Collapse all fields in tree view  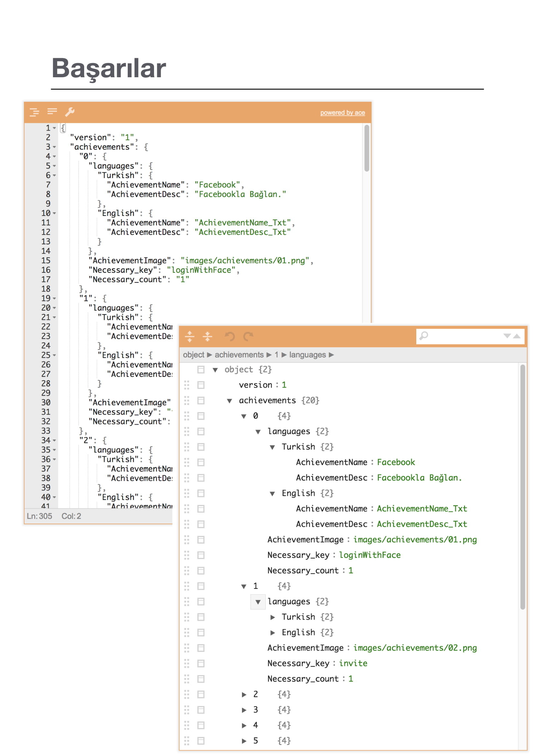click(x=207, y=336)
